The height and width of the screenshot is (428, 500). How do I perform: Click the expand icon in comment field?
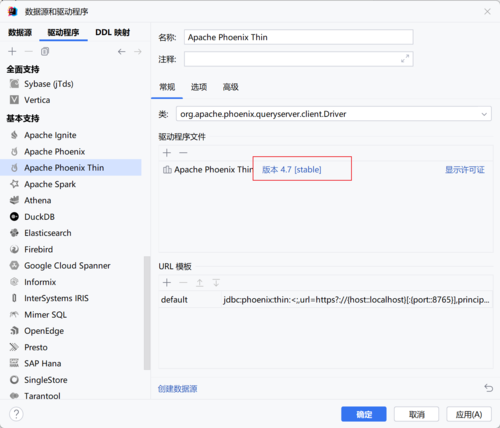[x=405, y=59]
